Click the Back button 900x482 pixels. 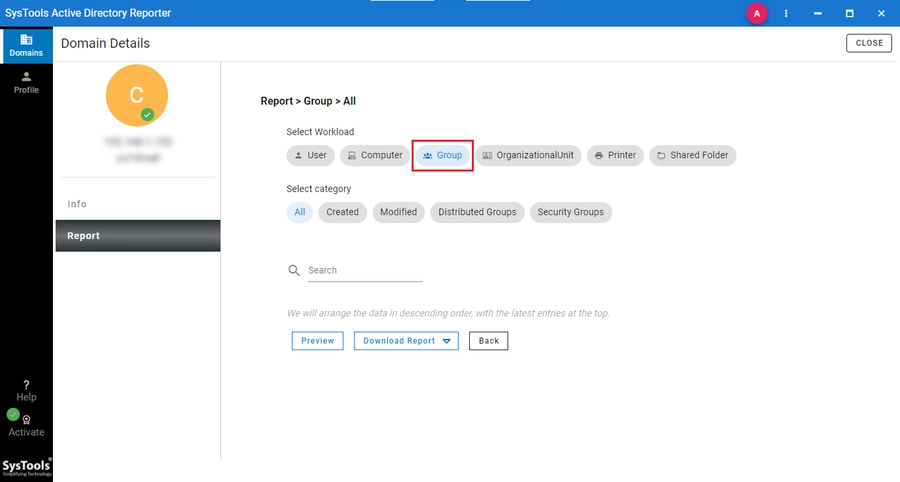click(x=488, y=341)
